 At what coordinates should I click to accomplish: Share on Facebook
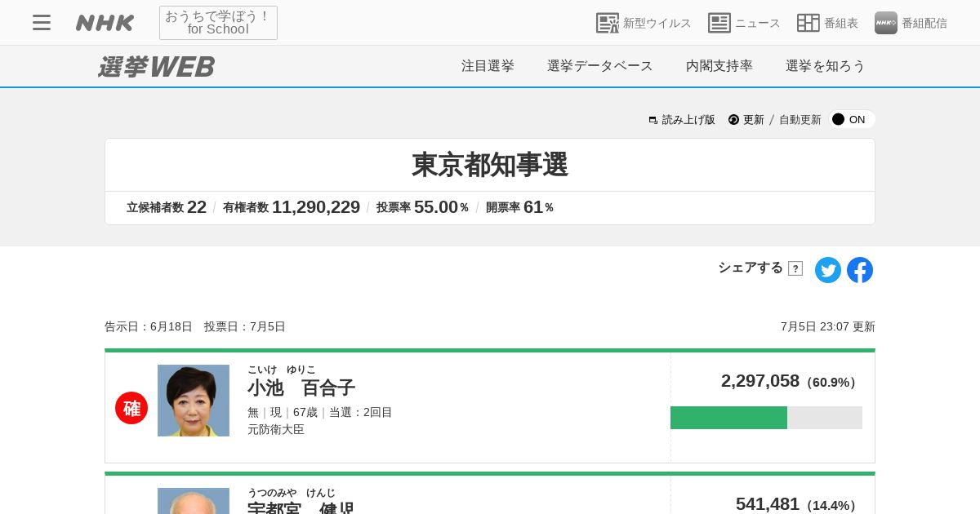click(x=860, y=270)
